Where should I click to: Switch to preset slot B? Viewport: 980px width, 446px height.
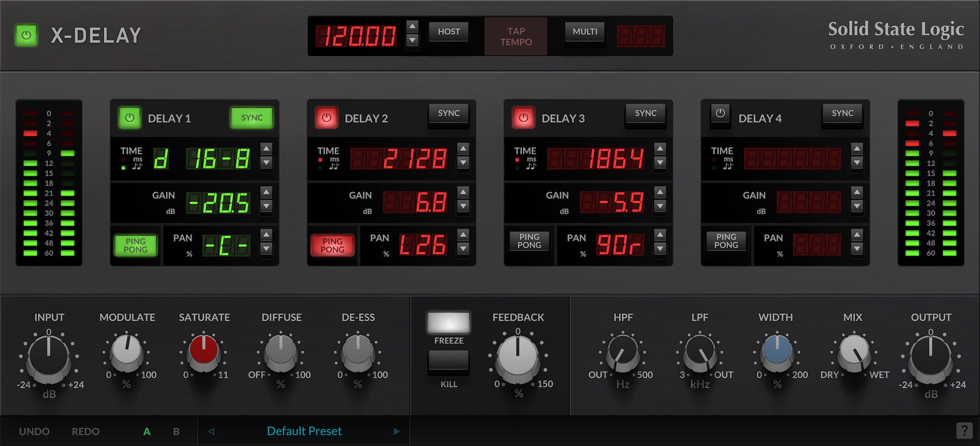tap(175, 431)
